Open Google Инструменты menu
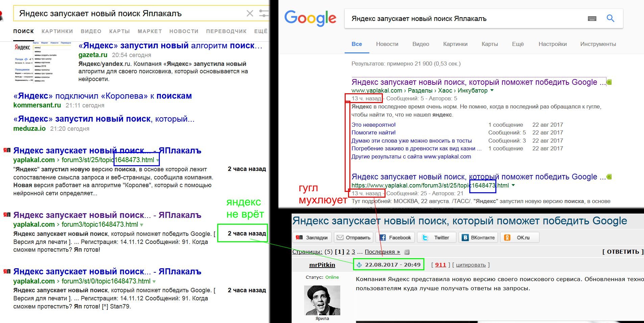644x323 pixels. 598,44
